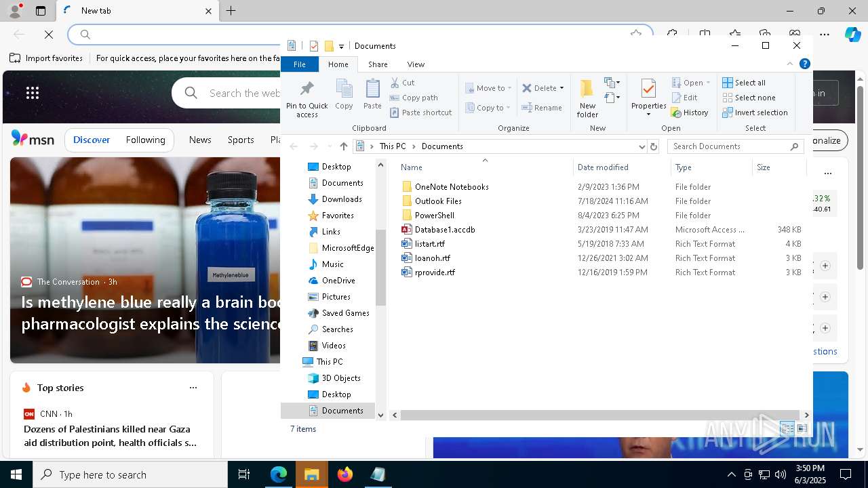Select the OneNote Notebooks folder

452,187
